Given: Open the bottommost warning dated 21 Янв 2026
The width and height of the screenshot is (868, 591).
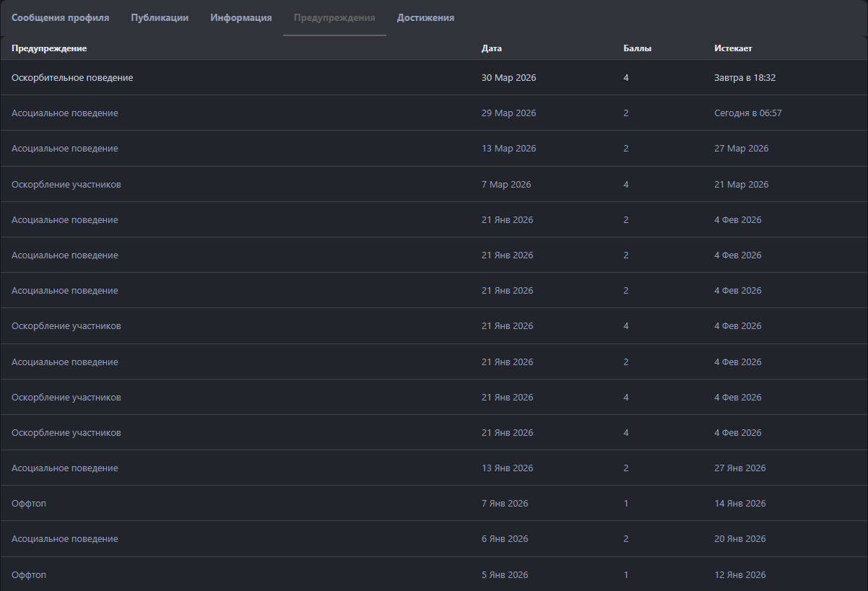Looking at the screenshot, I should (66, 433).
